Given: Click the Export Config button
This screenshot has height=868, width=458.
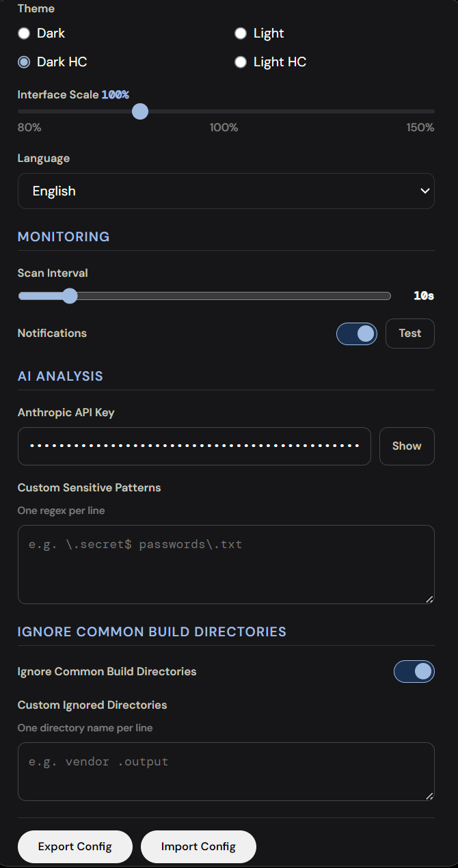Looking at the screenshot, I should pyautogui.click(x=75, y=847).
